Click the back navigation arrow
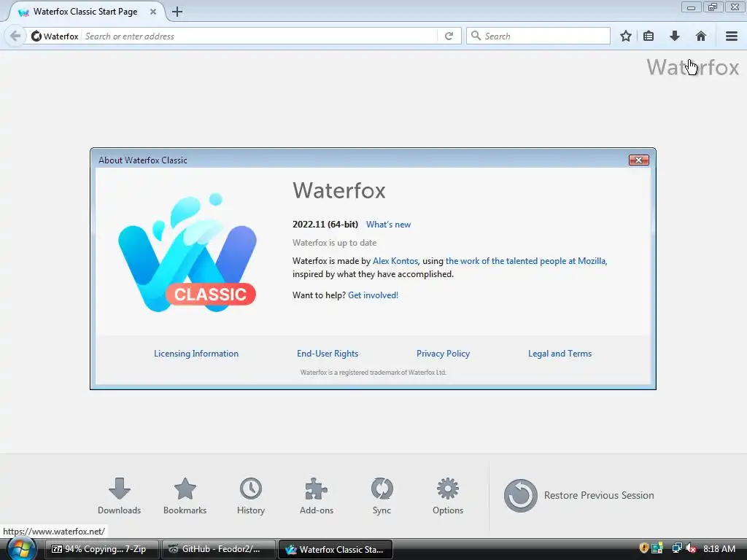The image size is (747, 560). (x=15, y=36)
